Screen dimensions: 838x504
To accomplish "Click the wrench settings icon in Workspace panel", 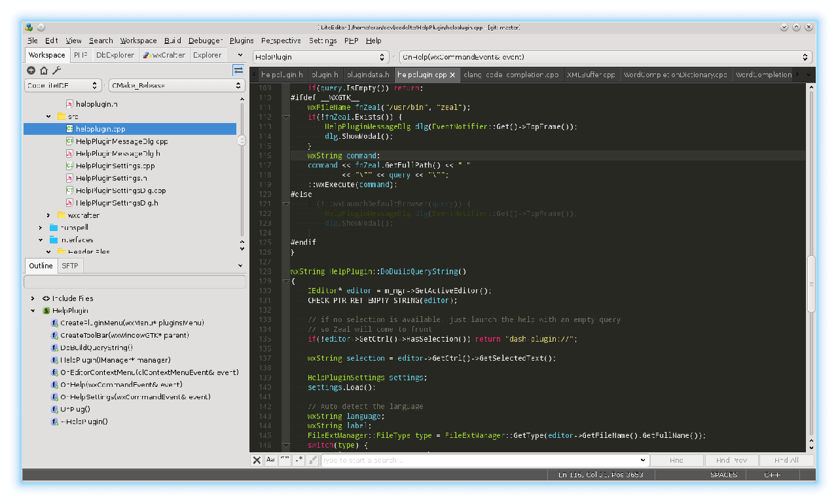I will coord(56,71).
